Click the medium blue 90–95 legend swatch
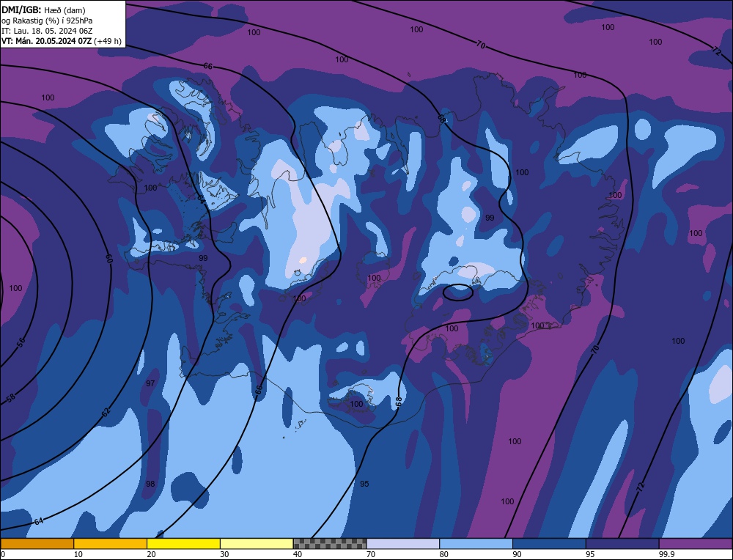Screen dimensions: 733x560 pos(549,543)
